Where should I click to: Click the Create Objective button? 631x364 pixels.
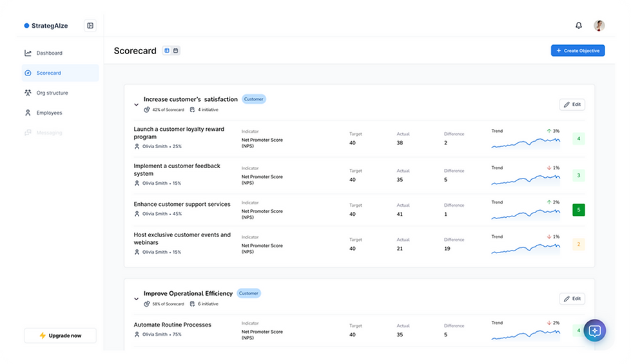[x=578, y=50]
